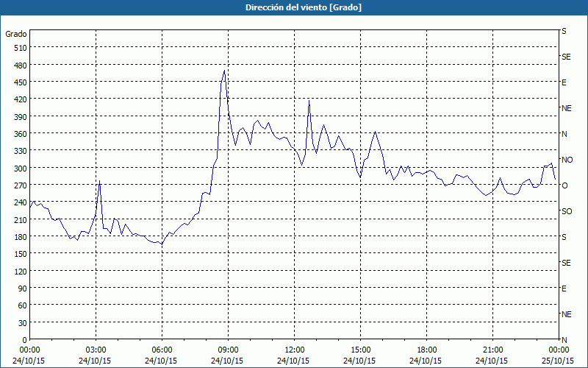Click the 'SE' compass label nearest the 480 gridline
The image size is (588, 368).
(566, 57)
